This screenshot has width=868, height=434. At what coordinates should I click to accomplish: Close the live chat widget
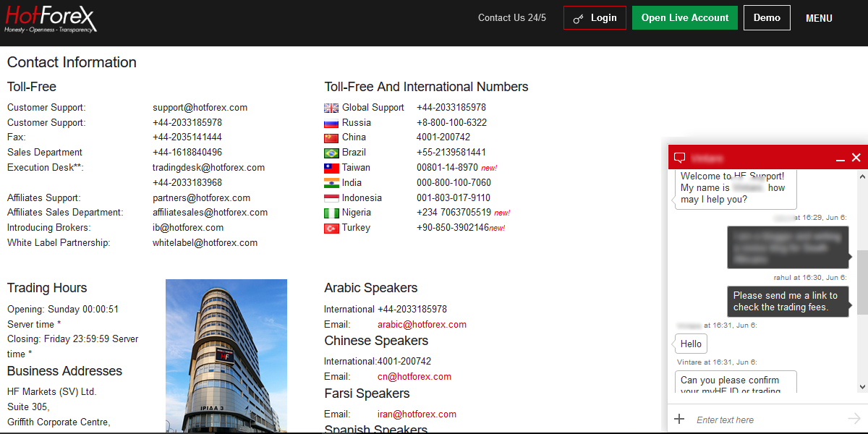click(x=856, y=158)
